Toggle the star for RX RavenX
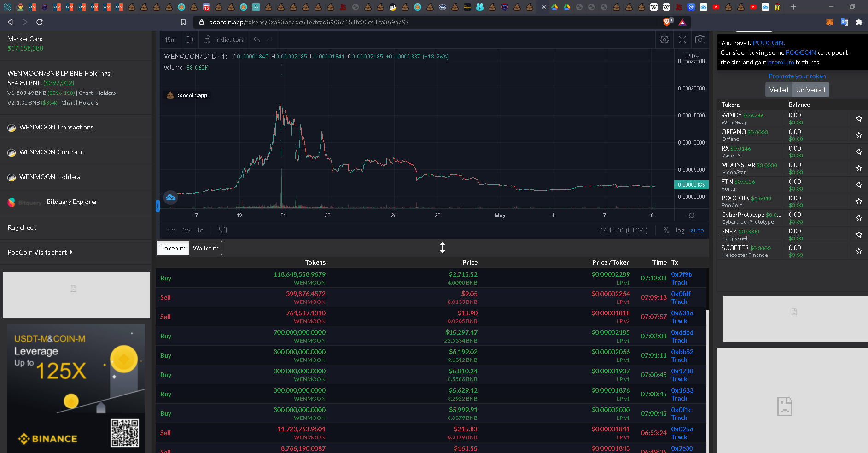This screenshot has width=868, height=453. [859, 152]
